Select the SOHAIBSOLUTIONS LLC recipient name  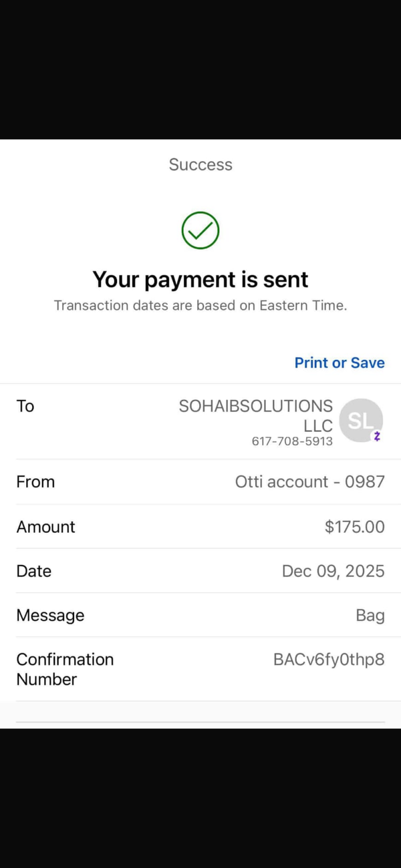256,416
